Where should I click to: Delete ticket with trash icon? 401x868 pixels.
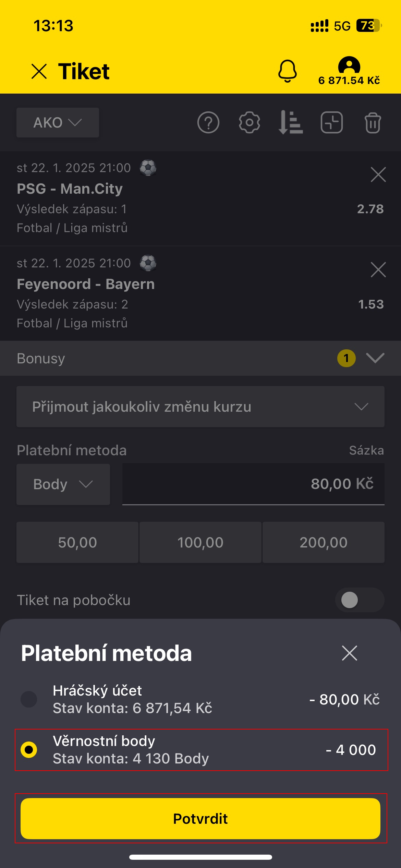[373, 122]
